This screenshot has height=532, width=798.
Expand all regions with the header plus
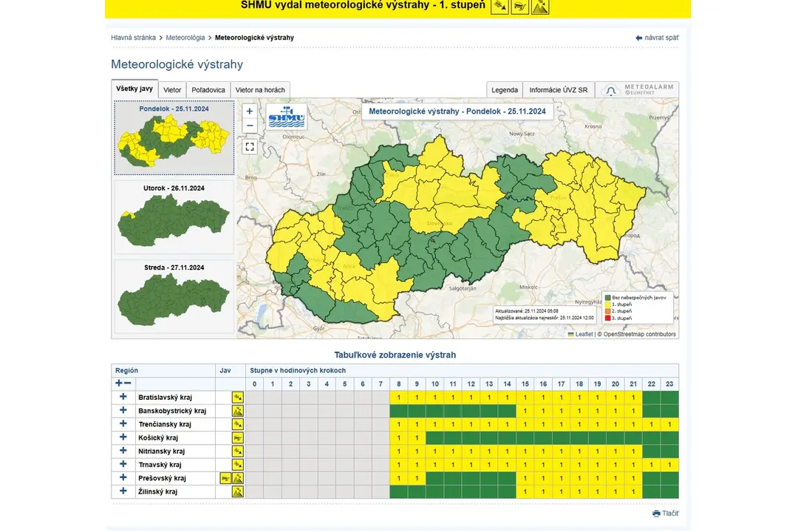tap(119, 383)
